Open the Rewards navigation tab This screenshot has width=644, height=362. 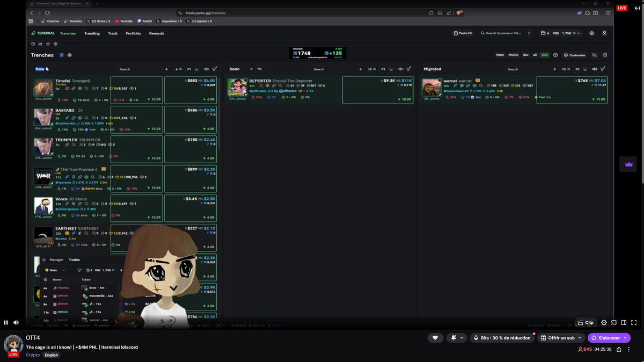(157, 33)
